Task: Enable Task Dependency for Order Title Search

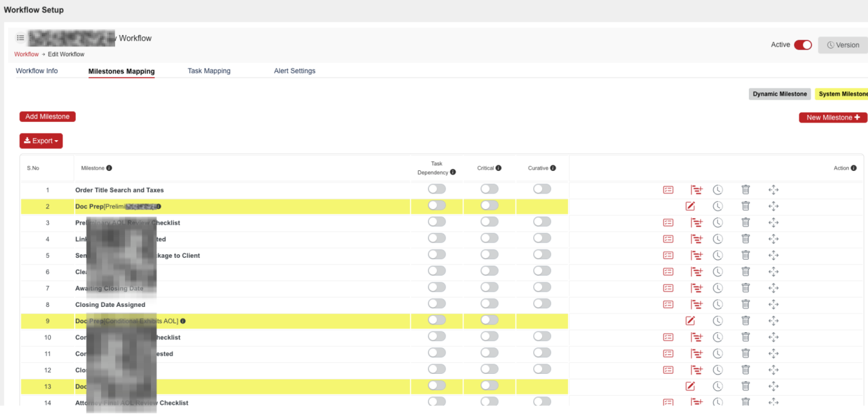Action: pyautogui.click(x=436, y=190)
